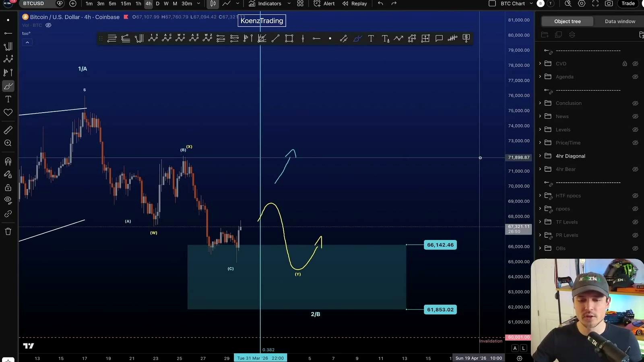Start bar Replay mode
The height and width of the screenshot is (362, 644).
point(355,4)
